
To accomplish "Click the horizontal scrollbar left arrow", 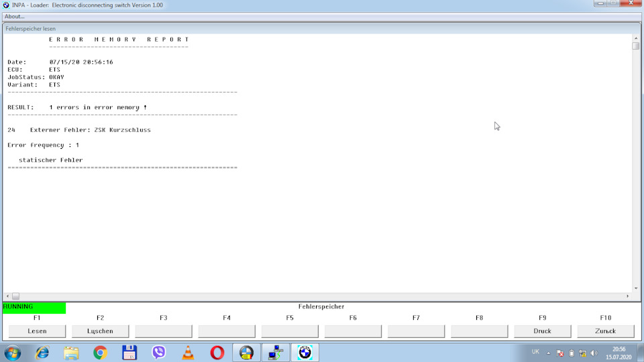I will pyautogui.click(x=7, y=296).
